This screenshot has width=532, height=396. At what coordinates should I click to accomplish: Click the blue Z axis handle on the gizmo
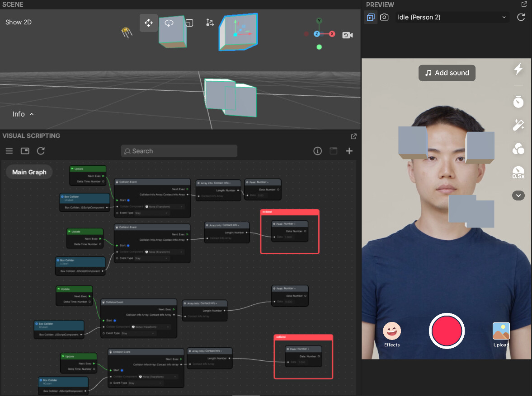(316, 34)
